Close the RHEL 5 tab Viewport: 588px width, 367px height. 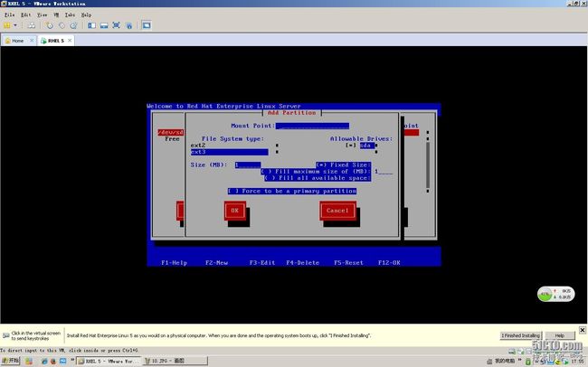tap(70, 40)
